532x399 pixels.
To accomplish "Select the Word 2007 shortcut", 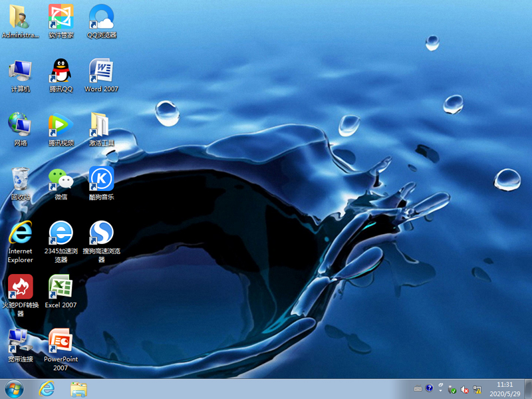I will click(101, 72).
